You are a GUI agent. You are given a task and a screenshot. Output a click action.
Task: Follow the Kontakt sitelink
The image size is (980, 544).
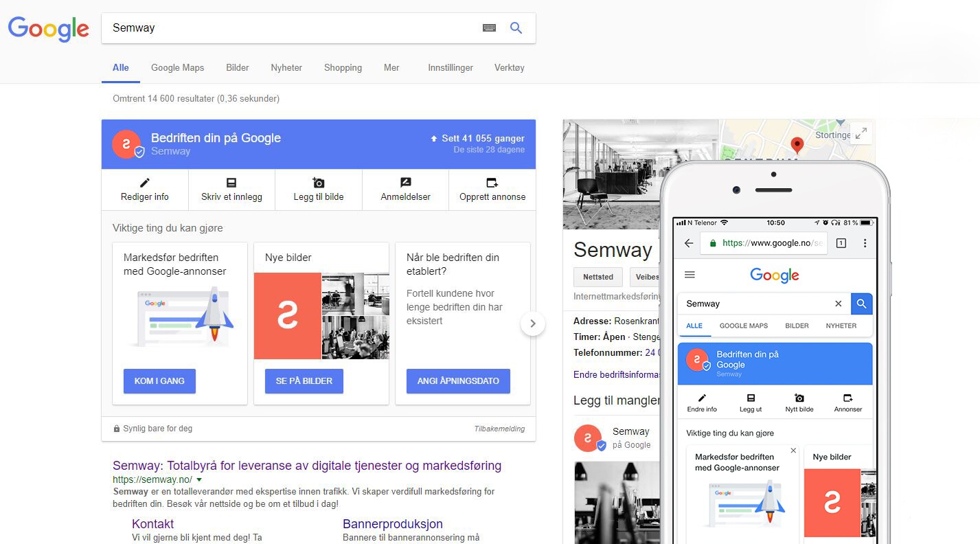point(152,523)
